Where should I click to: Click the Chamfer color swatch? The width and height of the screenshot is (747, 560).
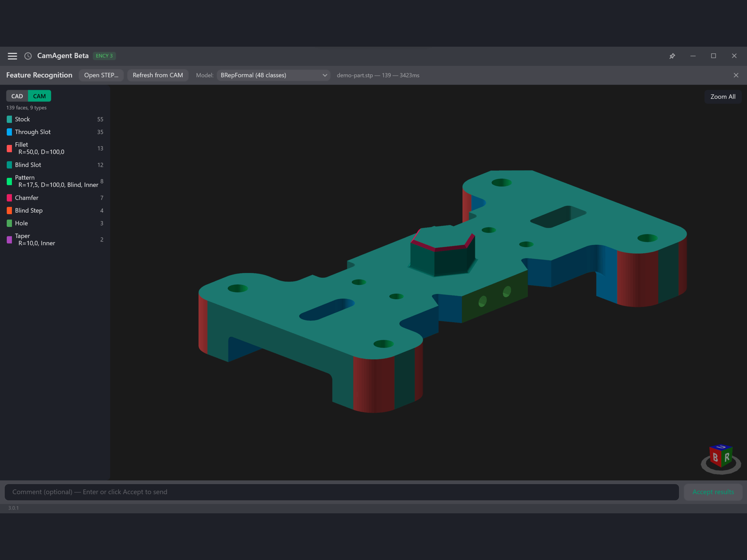pyautogui.click(x=9, y=198)
